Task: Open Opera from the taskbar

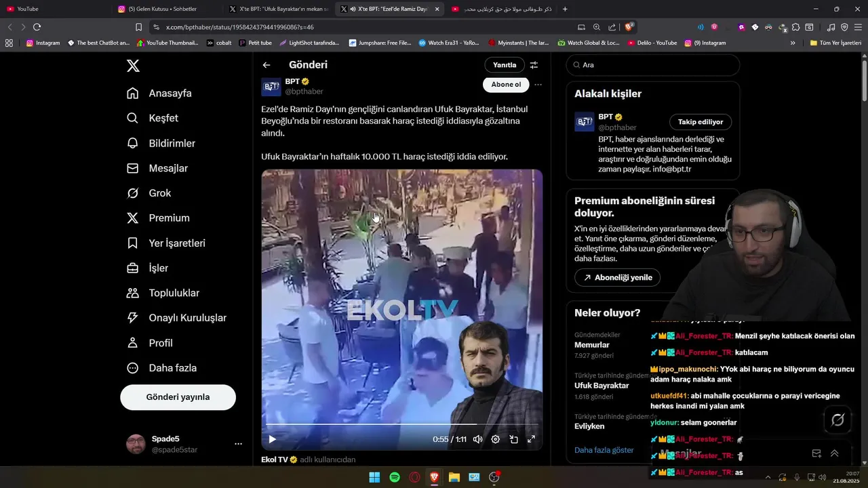Action: pyautogui.click(x=414, y=477)
